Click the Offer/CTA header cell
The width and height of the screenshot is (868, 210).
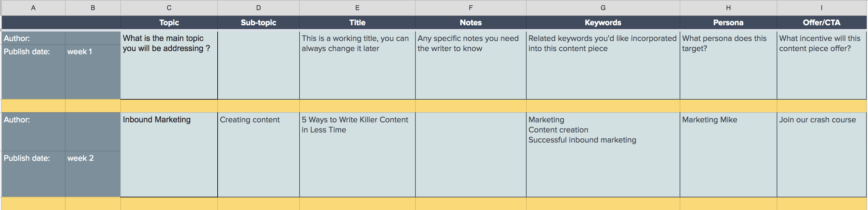[x=821, y=23]
